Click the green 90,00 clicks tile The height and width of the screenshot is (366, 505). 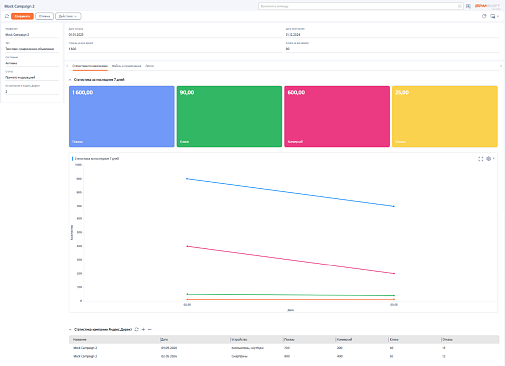pos(229,116)
